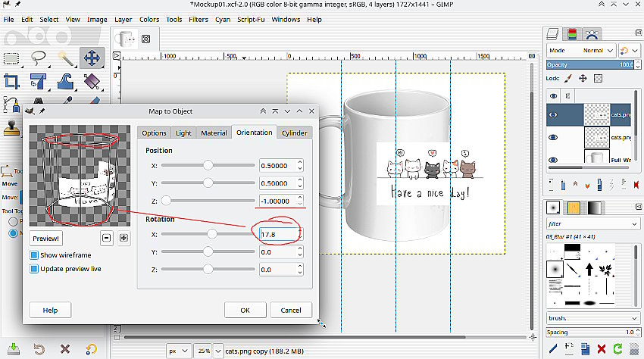Click the zoom out preview button

click(107, 238)
